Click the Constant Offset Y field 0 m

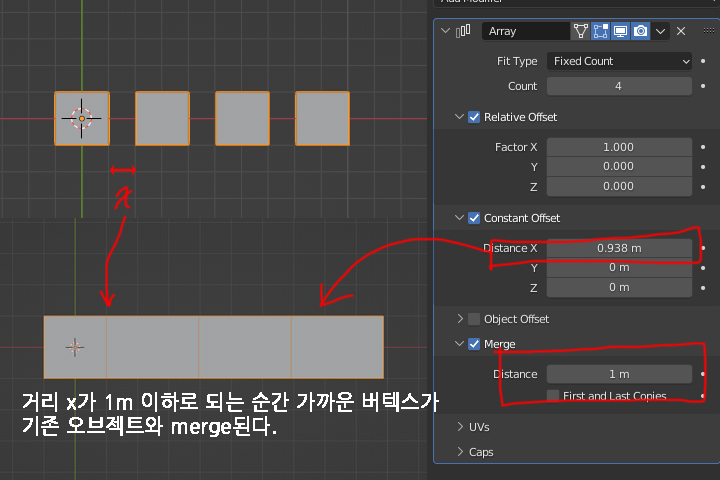(619, 267)
